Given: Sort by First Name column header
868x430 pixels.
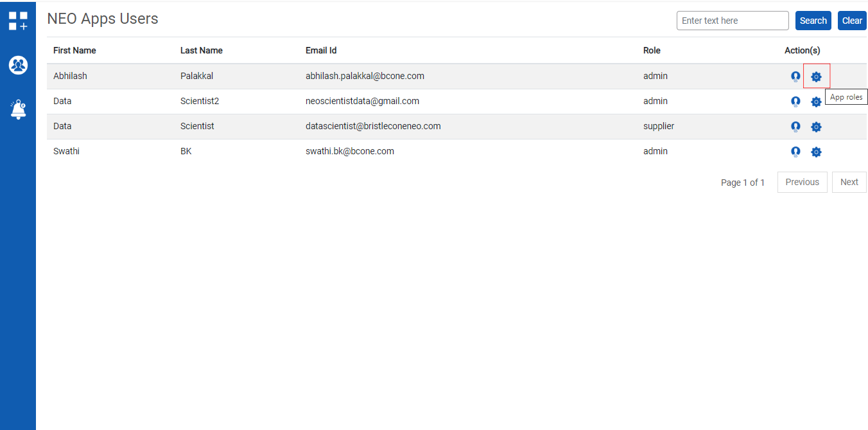Looking at the screenshot, I should click(74, 50).
